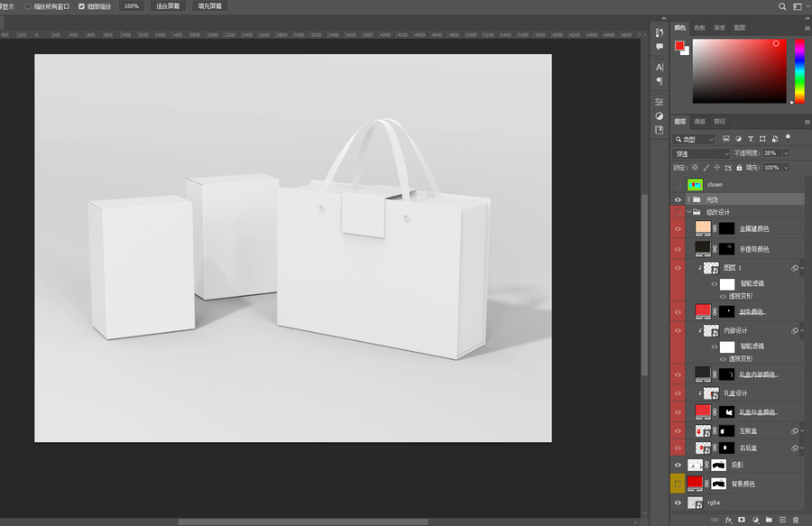Show the 修改设计 group visibility
The width and height of the screenshot is (812, 526).
coord(678,212)
